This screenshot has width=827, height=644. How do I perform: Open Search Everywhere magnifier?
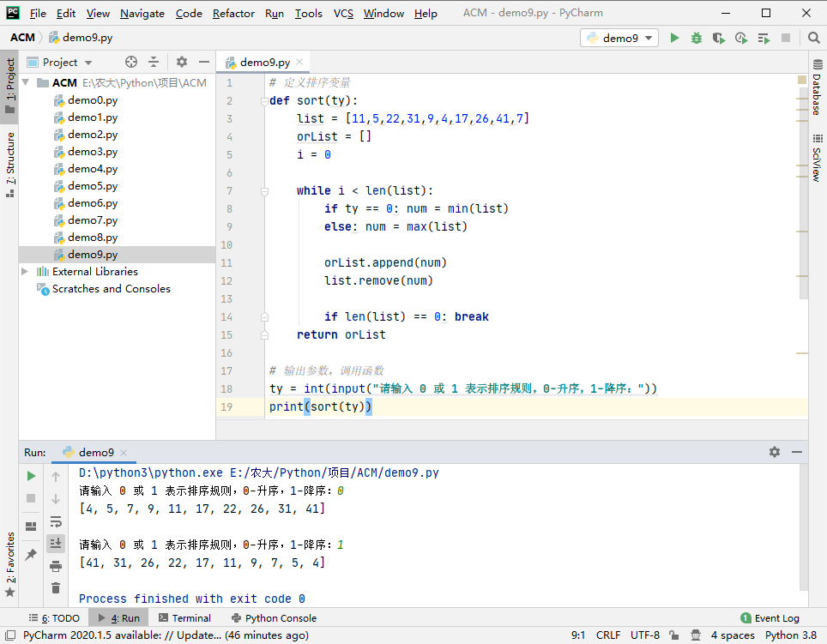pos(813,38)
